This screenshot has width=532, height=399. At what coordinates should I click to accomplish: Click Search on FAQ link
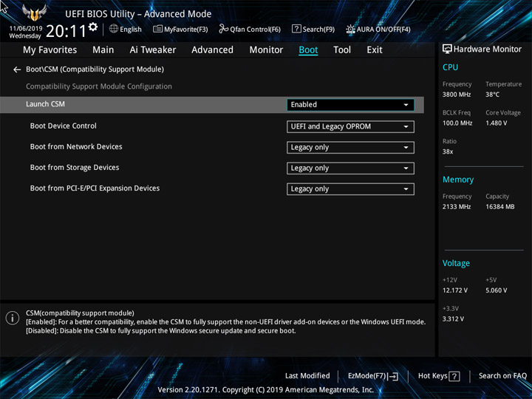coord(502,376)
